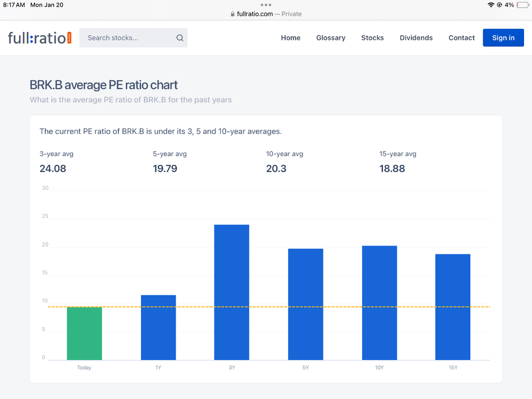Viewport: 532px width, 399px height.
Task: Click the '20' y-axis label
Action: point(45,245)
